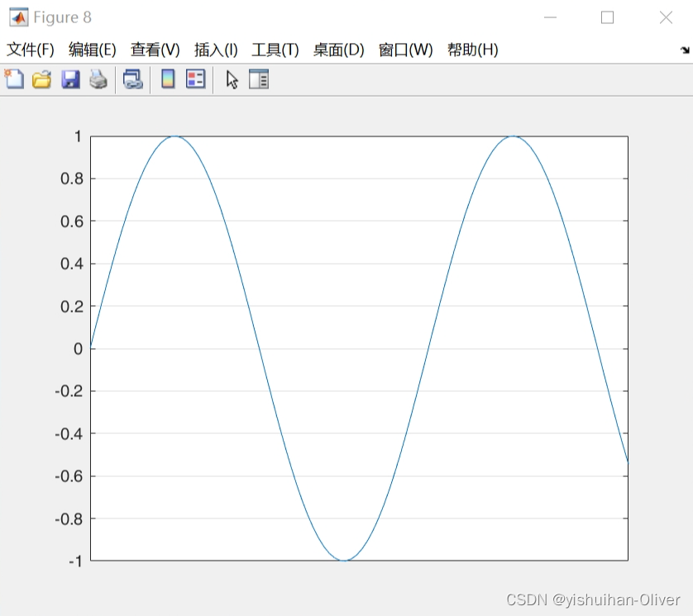This screenshot has width=693, height=616.
Task: Click the y-axis label 0.8
Action: pyautogui.click(x=72, y=179)
